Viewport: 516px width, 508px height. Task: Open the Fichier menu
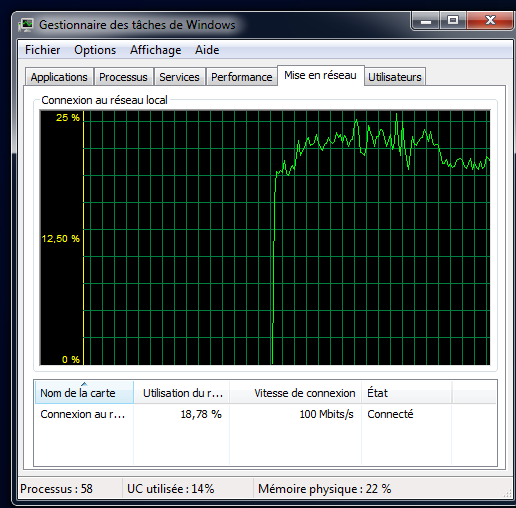pos(43,50)
